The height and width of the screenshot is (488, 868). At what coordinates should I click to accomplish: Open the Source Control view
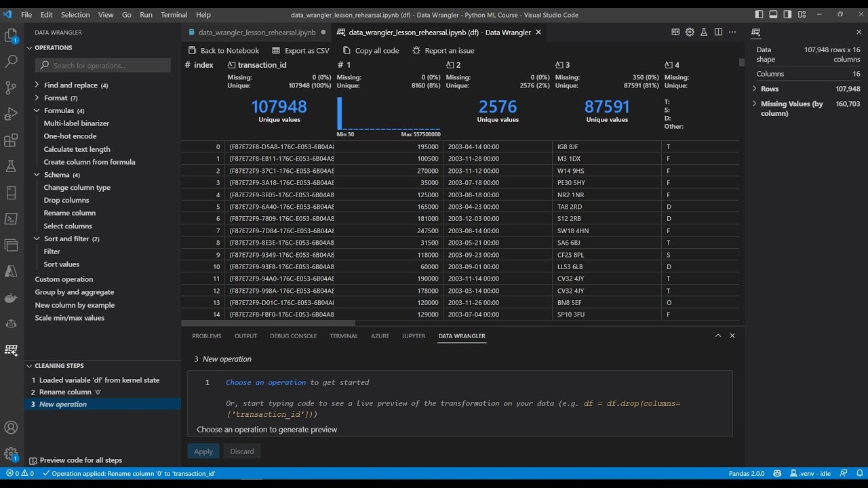click(x=11, y=87)
